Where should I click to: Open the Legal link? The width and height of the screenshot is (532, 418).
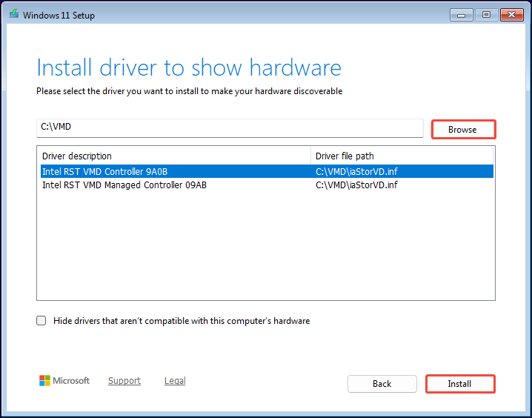pos(175,381)
